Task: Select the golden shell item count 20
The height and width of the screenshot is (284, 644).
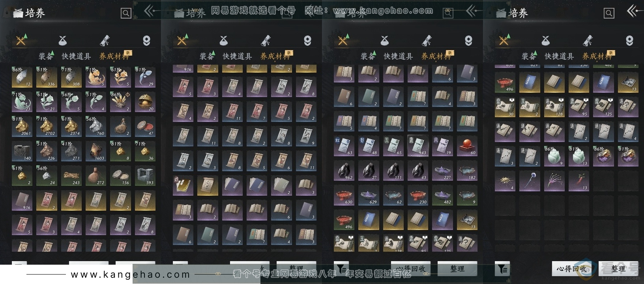Action: [x=145, y=102]
